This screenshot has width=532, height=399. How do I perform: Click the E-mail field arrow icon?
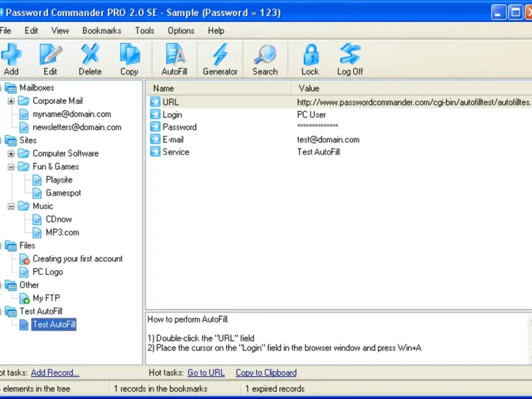click(155, 139)
